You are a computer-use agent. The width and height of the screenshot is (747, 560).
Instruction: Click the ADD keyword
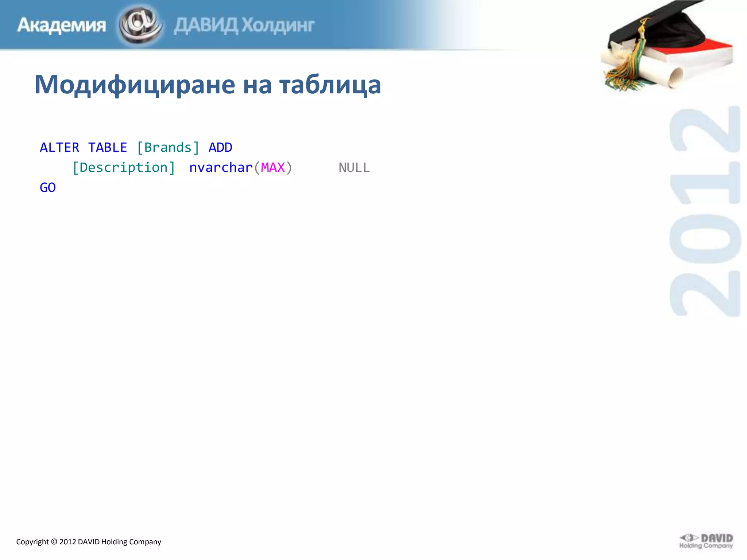(220, 147)
